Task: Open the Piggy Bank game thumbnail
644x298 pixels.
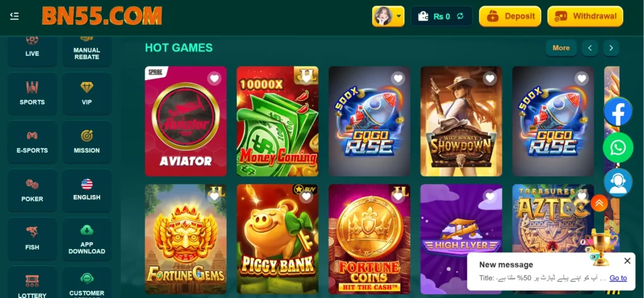Action: tap(277, 239)
